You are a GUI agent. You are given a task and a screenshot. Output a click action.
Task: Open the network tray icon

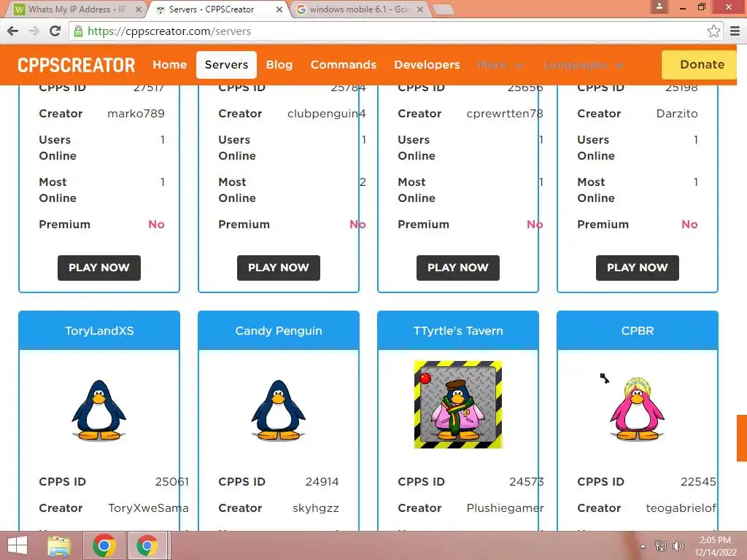tap(661, 546)
